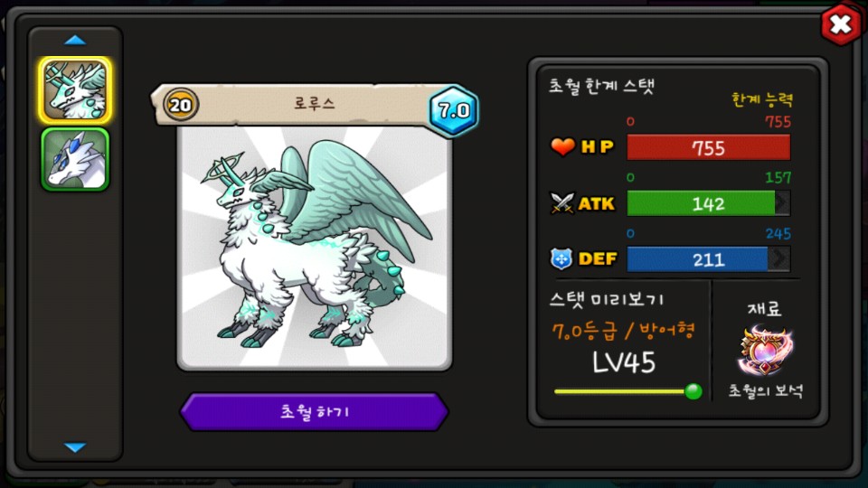Image resolution: width=868 pixels, height=488 pixels.
Task: Click the large 로루스 dragon portrait
Action: (x=315, y=248)
